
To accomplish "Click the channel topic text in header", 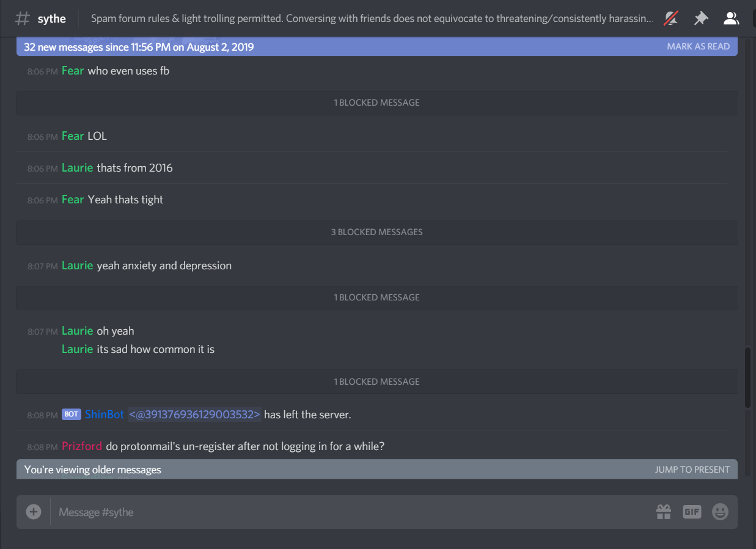I will point(372,18).
